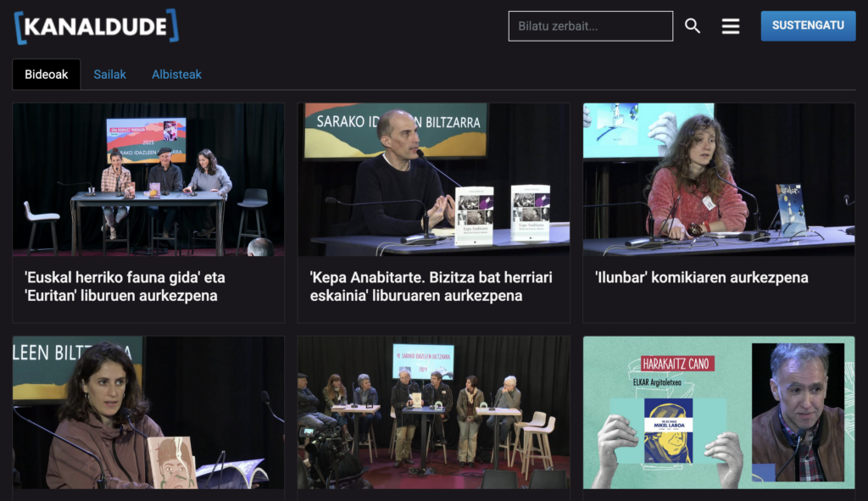This screenshot has width=868, height=501.
Task: Open the 'Euskal herriko fauna gida' video thumbnail
Action: pyautogui.click(x=148, y=180)
